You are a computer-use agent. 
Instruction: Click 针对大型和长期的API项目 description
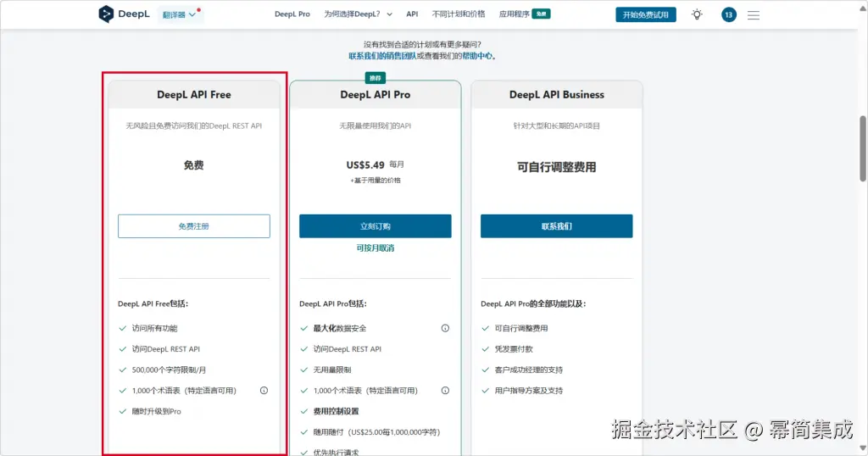click(x=556, y=125)
